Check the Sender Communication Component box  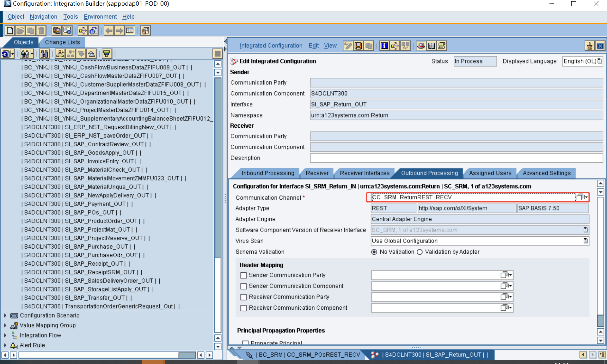point(243,286)
